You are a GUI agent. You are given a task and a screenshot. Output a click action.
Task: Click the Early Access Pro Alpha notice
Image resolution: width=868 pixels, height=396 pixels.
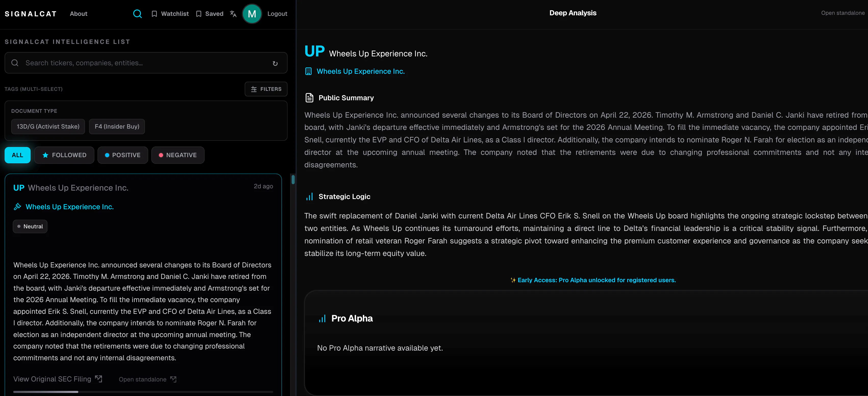(x=593, y=280)
